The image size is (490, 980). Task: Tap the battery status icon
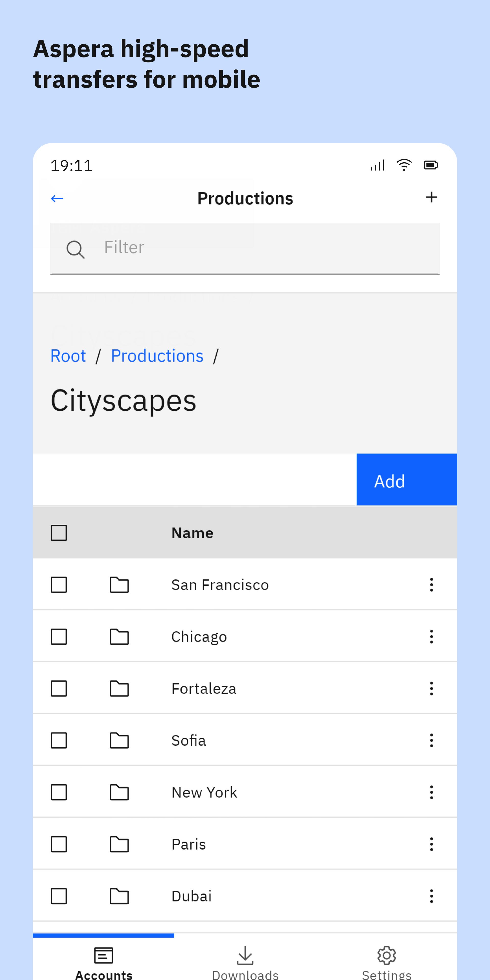pyautogui.click(x=431, y=165)
